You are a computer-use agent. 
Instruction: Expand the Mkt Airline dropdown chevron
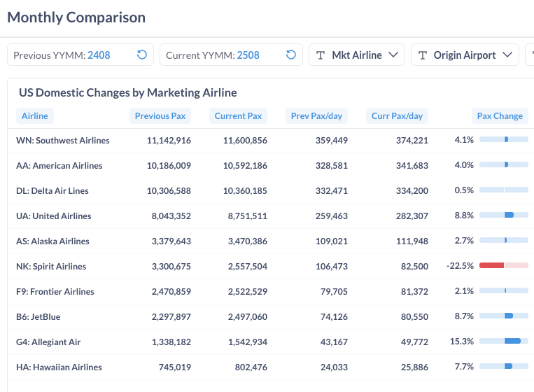coord(393,55)
